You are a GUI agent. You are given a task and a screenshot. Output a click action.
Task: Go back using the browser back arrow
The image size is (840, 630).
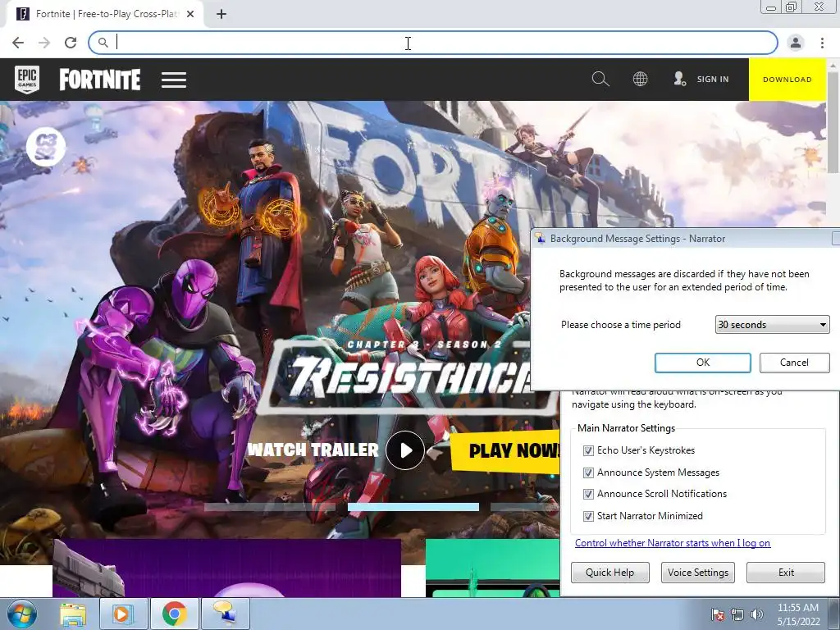coord(18,43)
